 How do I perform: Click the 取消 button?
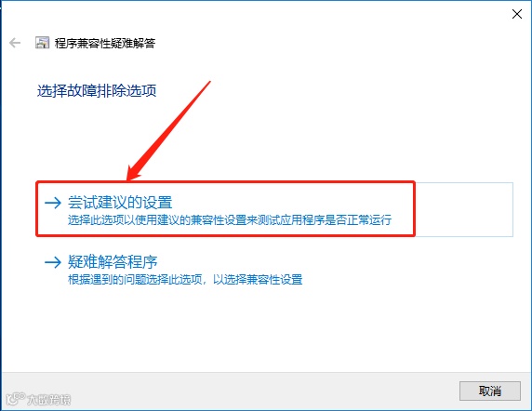490,391
